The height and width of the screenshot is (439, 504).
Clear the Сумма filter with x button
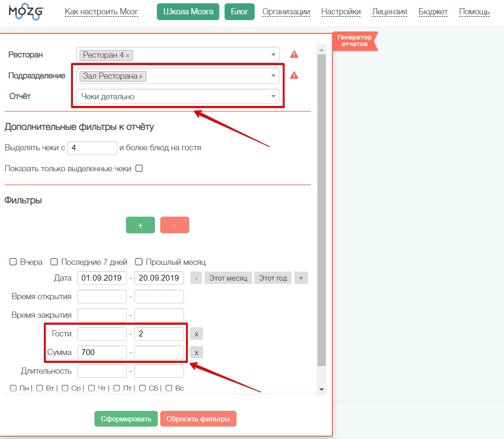click(x=196, y=353)
